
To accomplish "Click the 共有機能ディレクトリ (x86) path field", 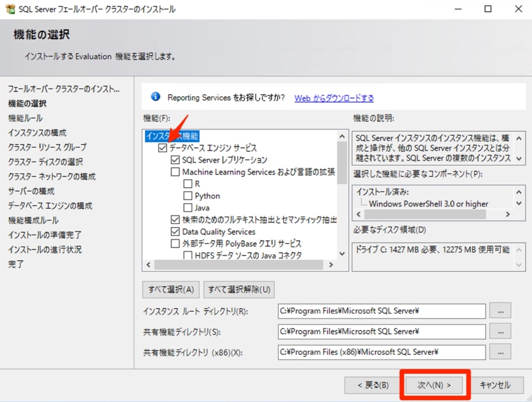I will pyautogui.click(x=382, y=352).
